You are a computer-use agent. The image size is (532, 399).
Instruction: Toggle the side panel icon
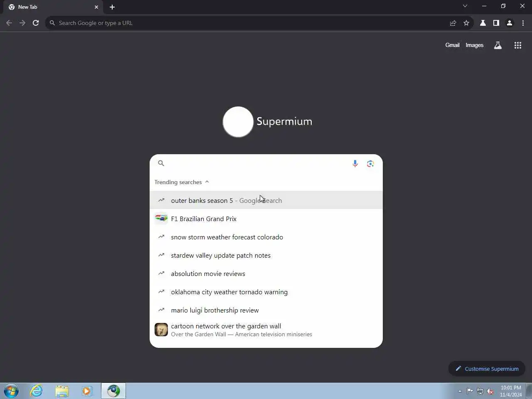pos(496,23)
